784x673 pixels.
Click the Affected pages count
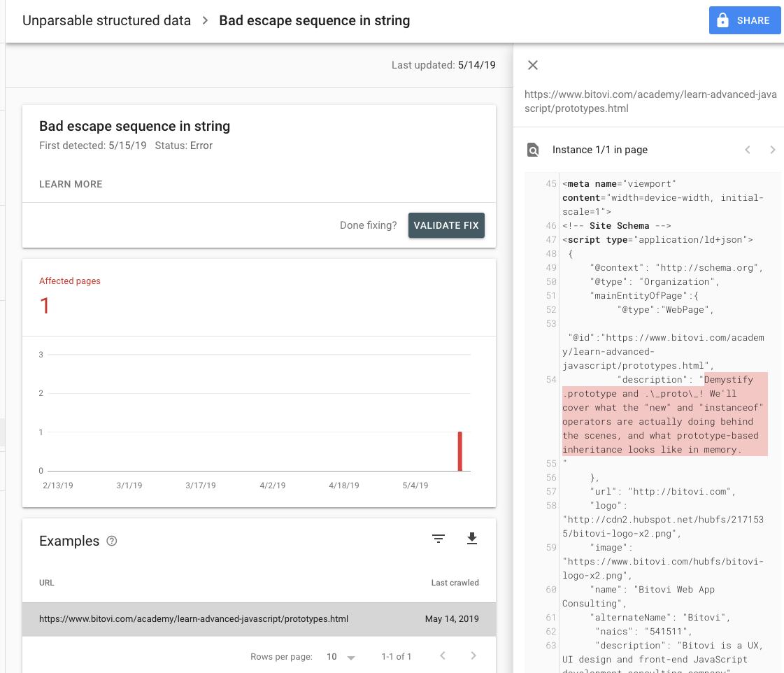(x=45, y=306)
